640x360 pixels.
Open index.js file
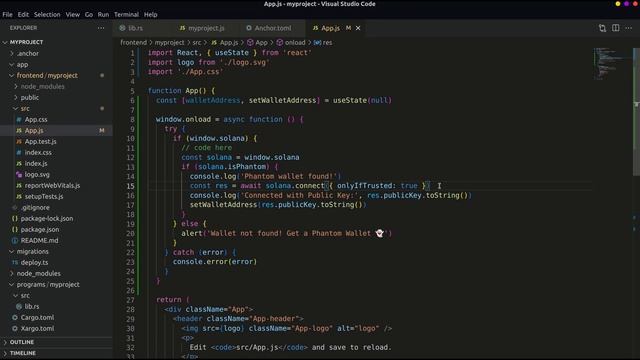coord(36,164)
